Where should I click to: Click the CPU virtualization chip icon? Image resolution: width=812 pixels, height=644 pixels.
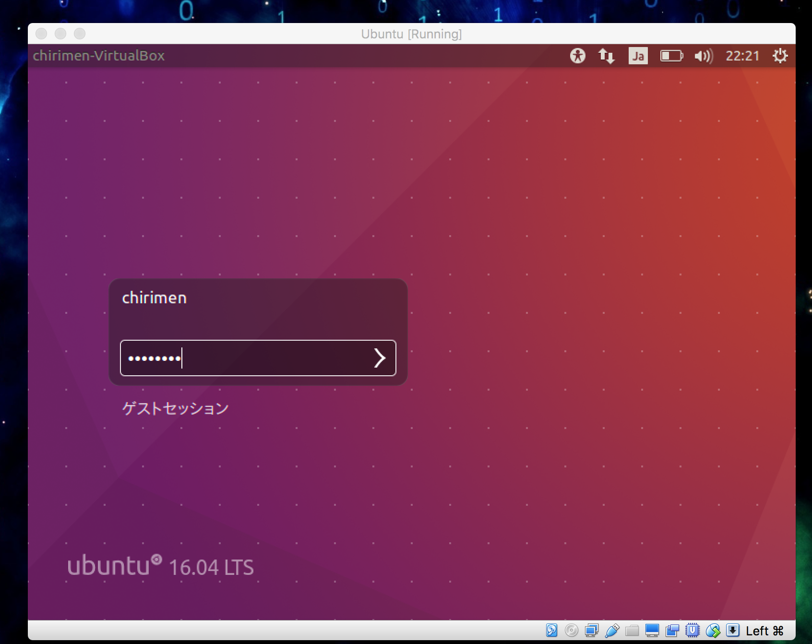(x=693, y=631)
